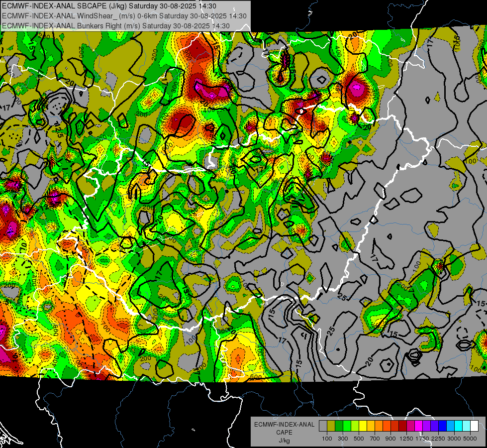Click the 3000 legend scale value
The image size is (487, 448).
click(x=454, y=439)
